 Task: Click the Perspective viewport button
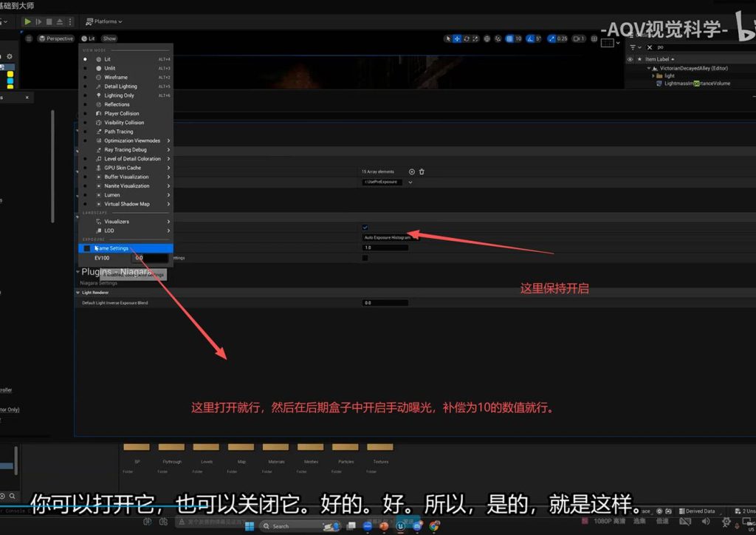tap(56, 38)
